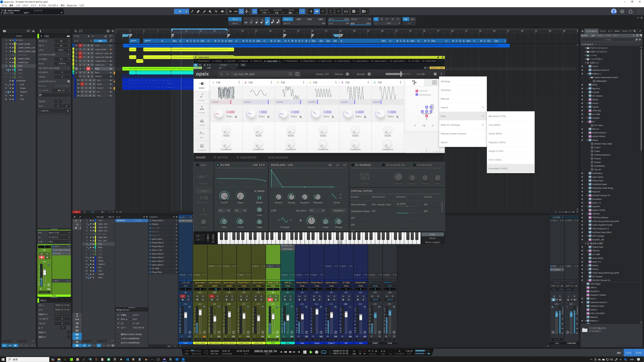Toggle the loop button in the transport

point(324,352)
